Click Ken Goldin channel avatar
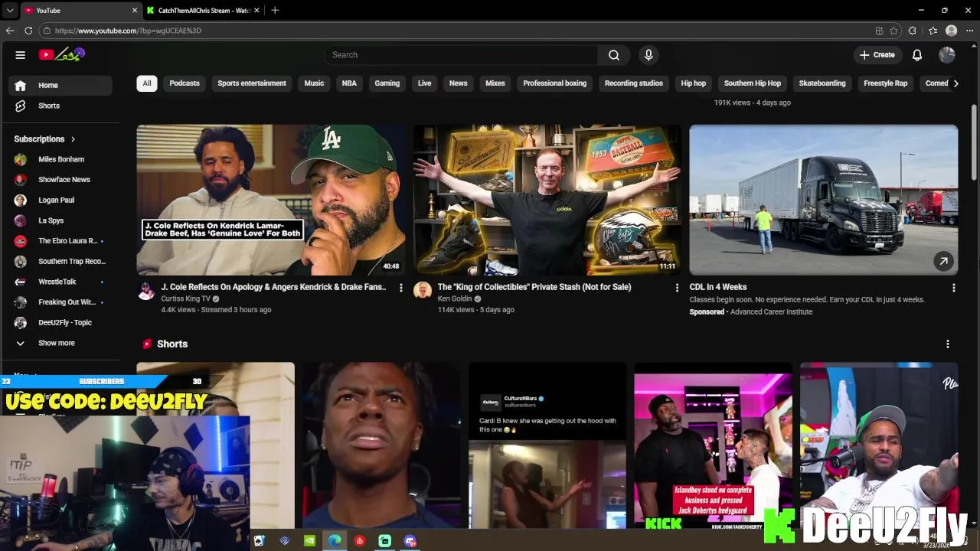This screenshot has height=551, width=980. pos(423,291)
